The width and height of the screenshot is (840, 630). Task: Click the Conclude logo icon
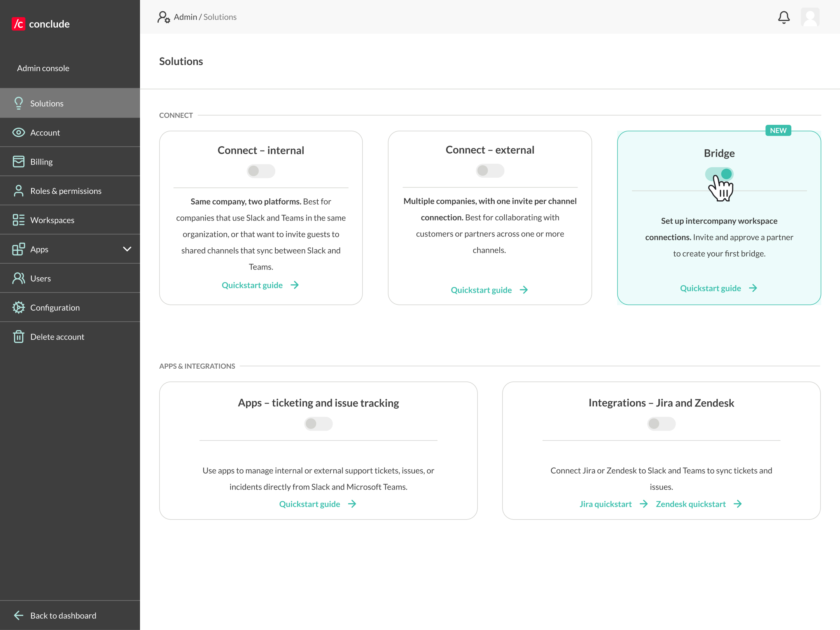(18, 24)
